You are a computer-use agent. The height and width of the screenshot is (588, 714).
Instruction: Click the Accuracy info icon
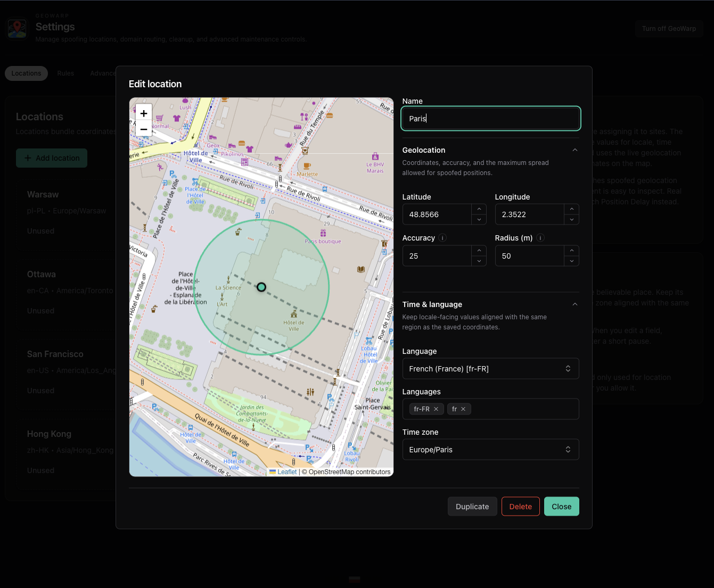(x=442, y=238)
